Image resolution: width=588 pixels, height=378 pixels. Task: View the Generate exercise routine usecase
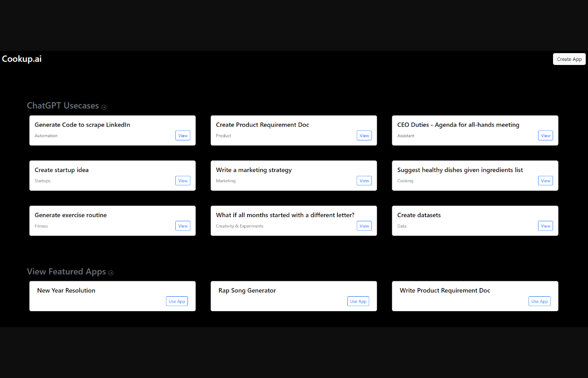183,226
